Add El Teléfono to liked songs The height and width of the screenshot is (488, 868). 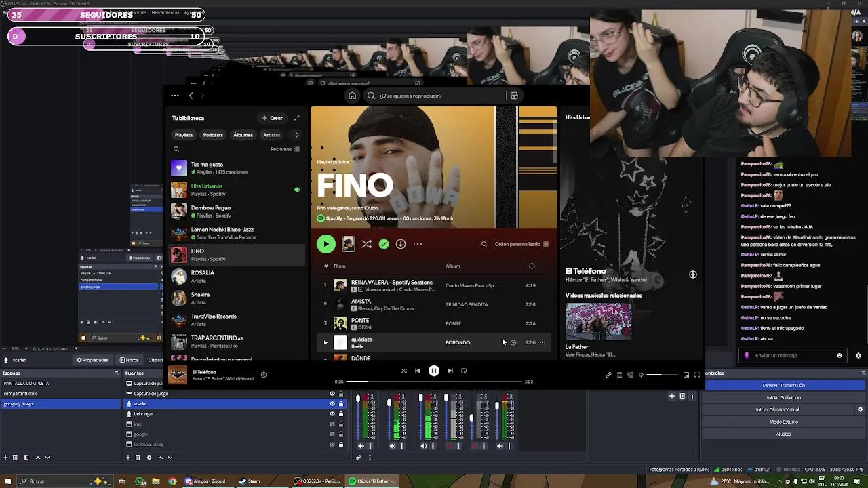264,375
